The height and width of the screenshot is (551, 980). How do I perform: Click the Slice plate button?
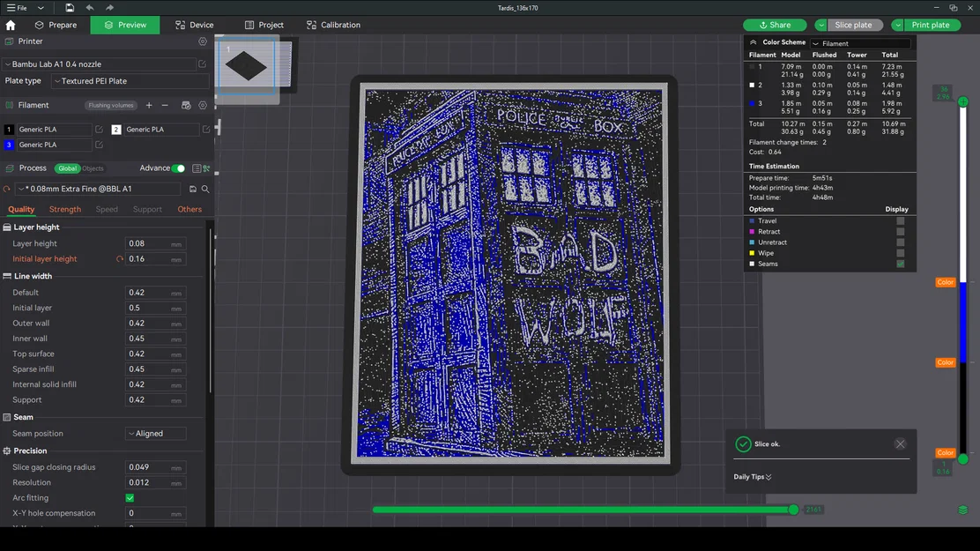point(853,25)
